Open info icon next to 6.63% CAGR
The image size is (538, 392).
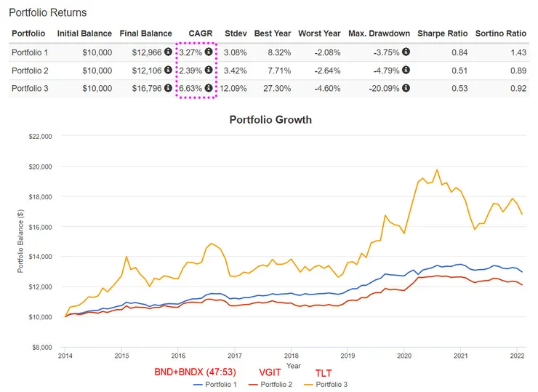(x=209, y=89)
